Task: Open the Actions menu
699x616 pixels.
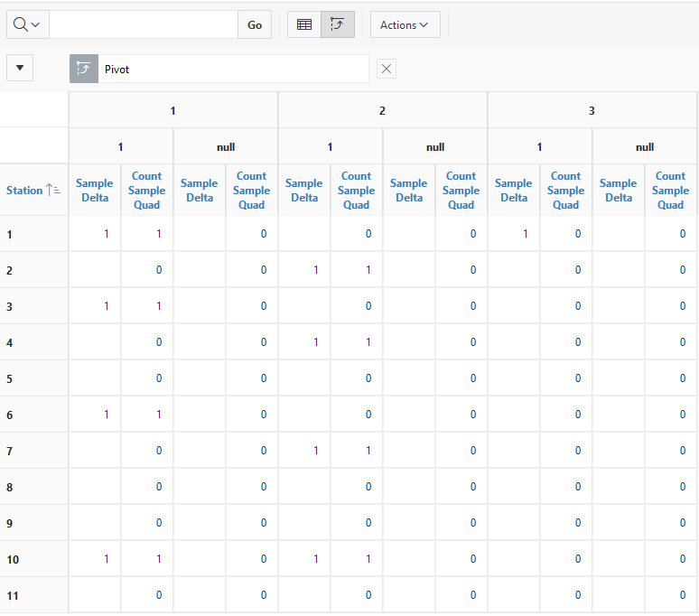Action: (405, 25)
